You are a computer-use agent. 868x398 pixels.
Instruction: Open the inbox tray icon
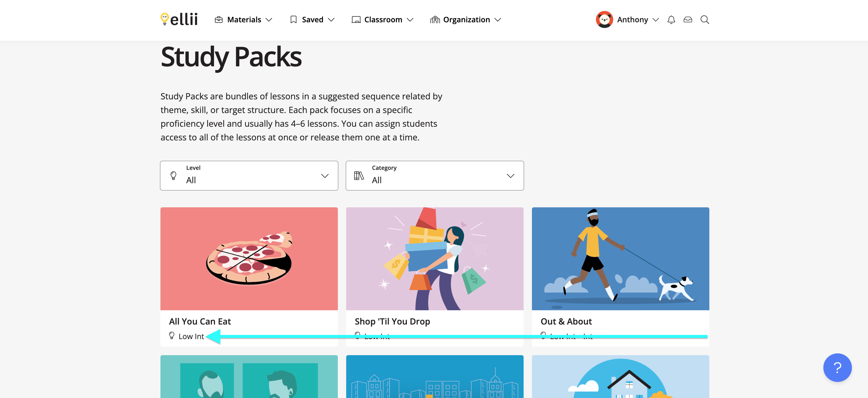[x=688, y=20]
